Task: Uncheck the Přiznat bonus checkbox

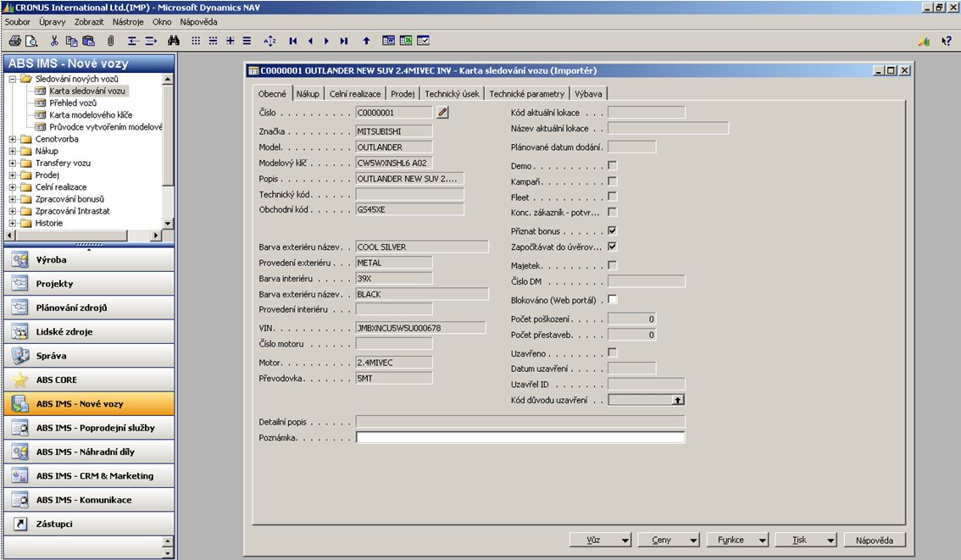Action: pos(612,231)
